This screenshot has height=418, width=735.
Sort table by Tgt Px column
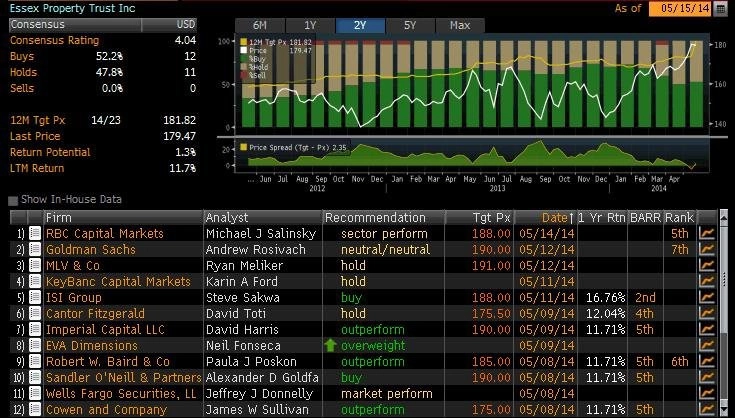point(479,217)
